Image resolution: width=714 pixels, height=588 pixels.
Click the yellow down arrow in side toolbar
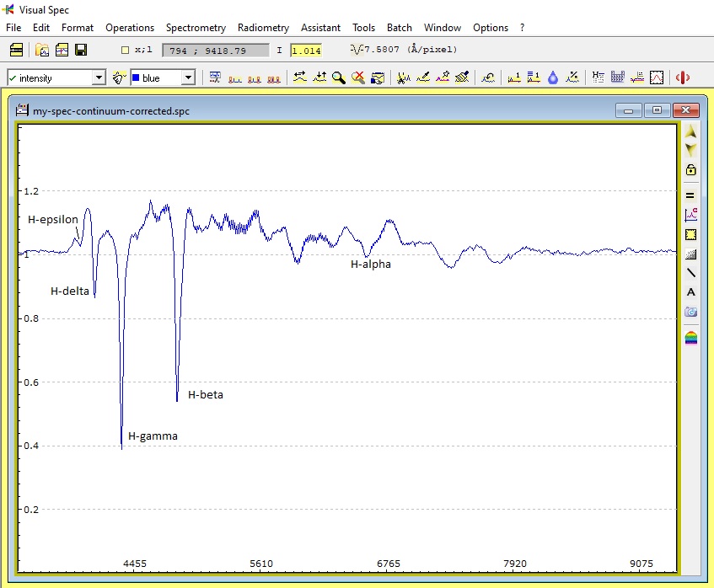[x=690, y=150]
